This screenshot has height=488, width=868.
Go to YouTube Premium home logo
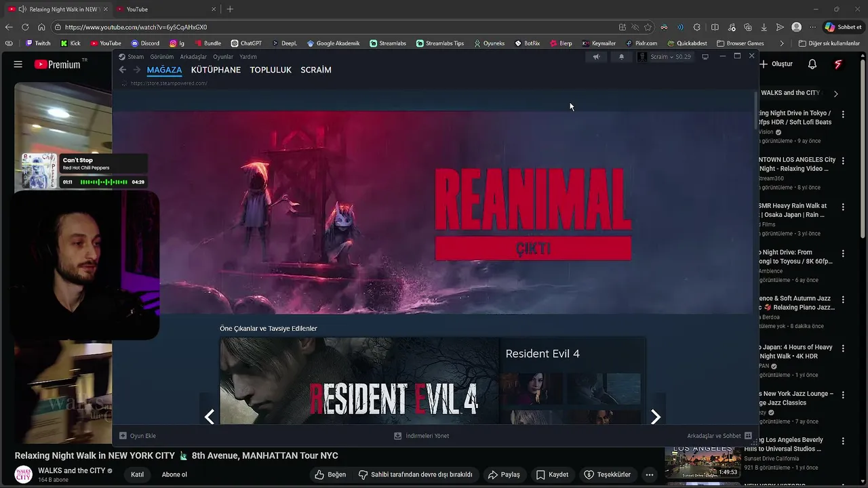click(58, 64)
